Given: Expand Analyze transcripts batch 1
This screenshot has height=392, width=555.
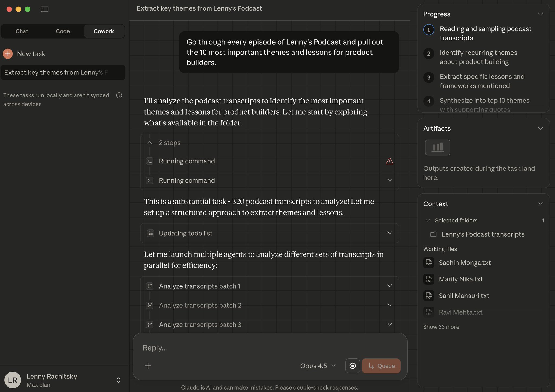Looking at the screenshot, I should (x=389, y=286).
